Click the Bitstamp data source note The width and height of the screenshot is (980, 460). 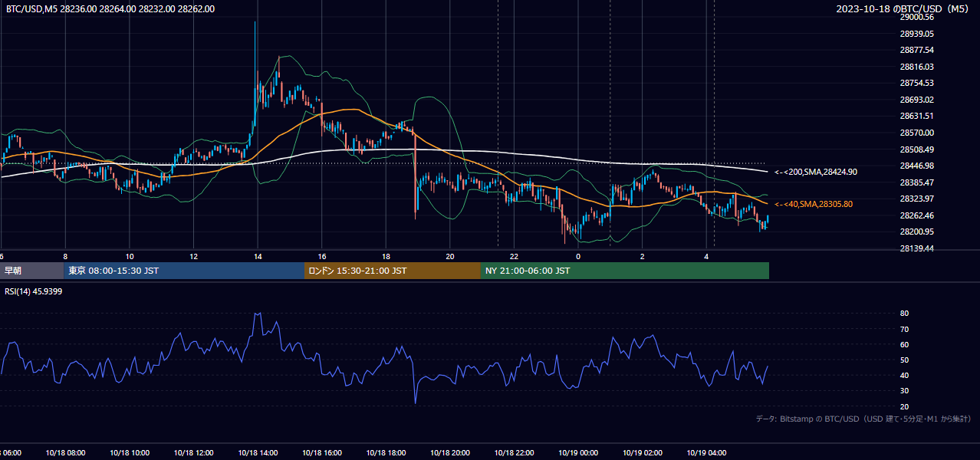pyautogui.click(x=863, y=419)
